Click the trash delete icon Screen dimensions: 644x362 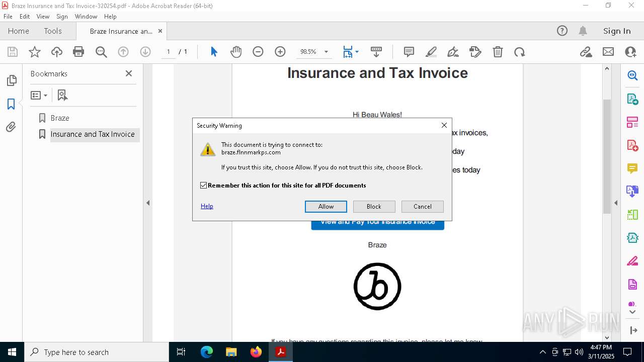[x=498, y=52]
